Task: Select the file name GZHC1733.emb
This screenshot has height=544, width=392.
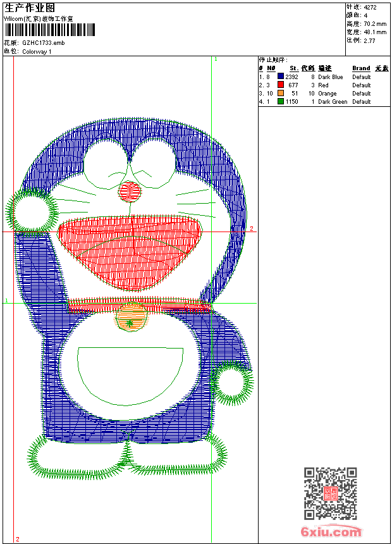Action: click(44, 42)
